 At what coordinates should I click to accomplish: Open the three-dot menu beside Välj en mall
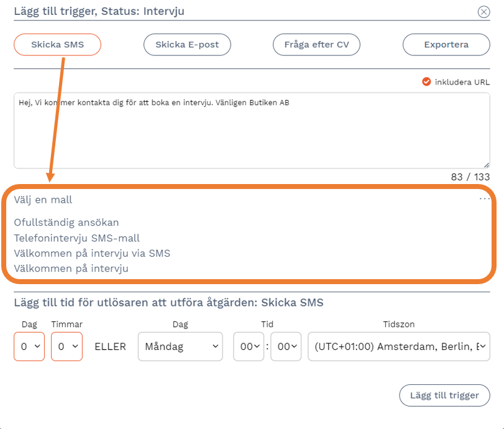[484, 200]
